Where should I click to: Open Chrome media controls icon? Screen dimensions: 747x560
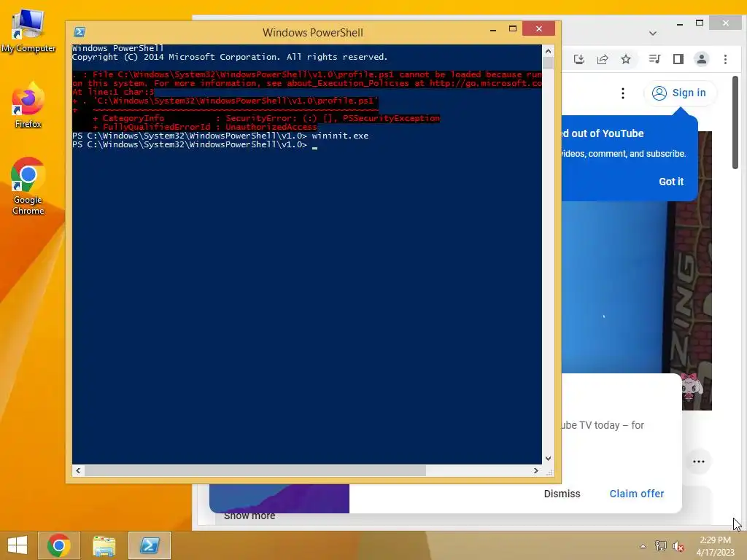[654, 59]
